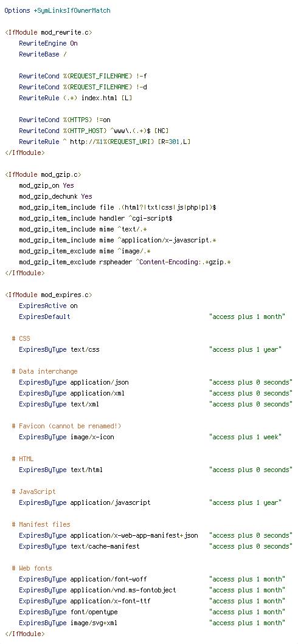
Task: Click the RewriteEngine On directive
Action: 48,44
